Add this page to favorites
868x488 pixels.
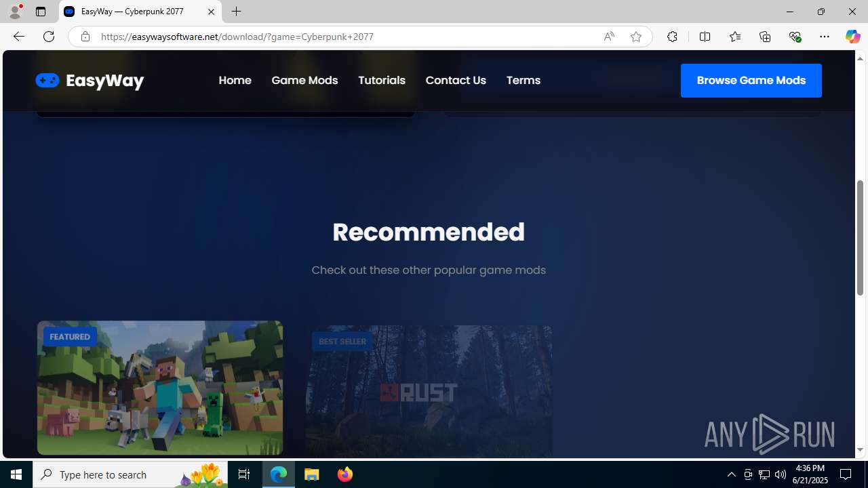636,37
